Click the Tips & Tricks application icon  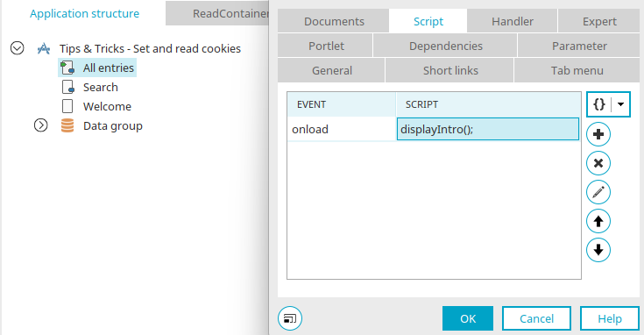click(44, 48)
